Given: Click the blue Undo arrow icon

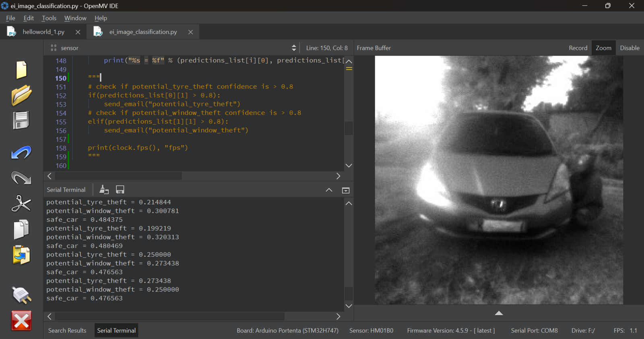Looking at the screenshot, I should tap(21, 153).
